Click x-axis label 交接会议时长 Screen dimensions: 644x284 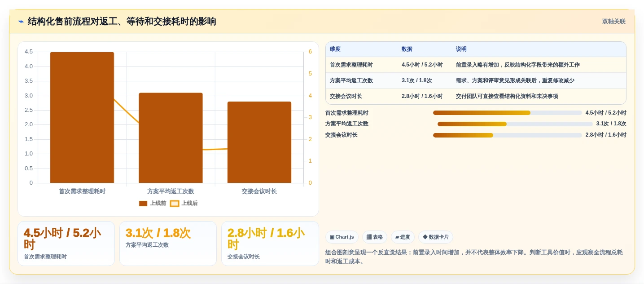[x=259, y=191]
